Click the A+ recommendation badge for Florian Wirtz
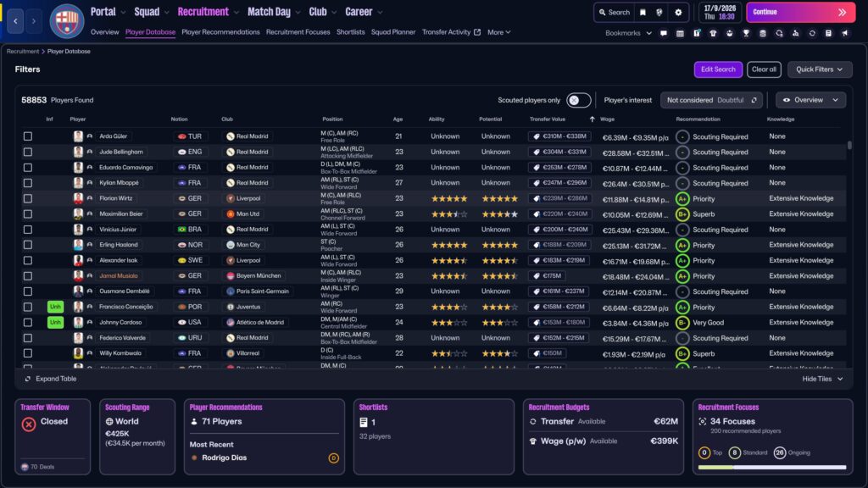Screen dimensions: 868x488 tap(682, 198)
